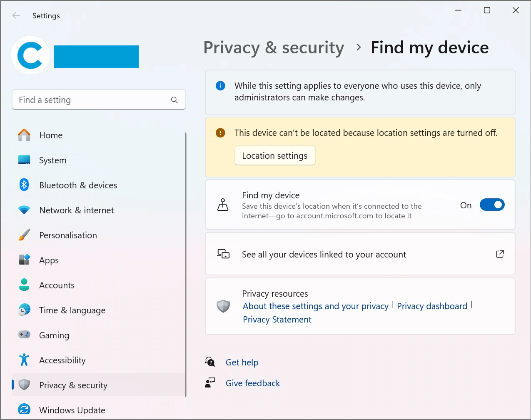Click Privacy & security breadcrumb heading

coord(274,47)
